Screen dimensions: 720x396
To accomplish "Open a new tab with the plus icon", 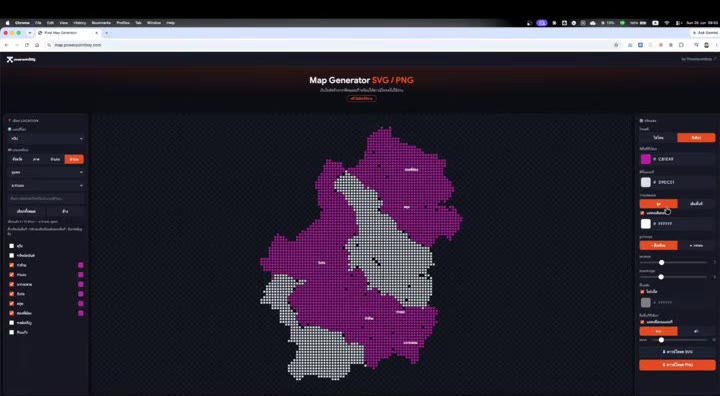I will coord(107,33).
